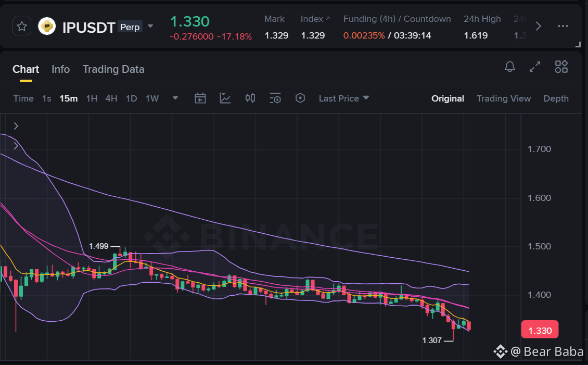Switch to the Depth chart
Viewport: 588px width, 365px height.
(556, 98)
